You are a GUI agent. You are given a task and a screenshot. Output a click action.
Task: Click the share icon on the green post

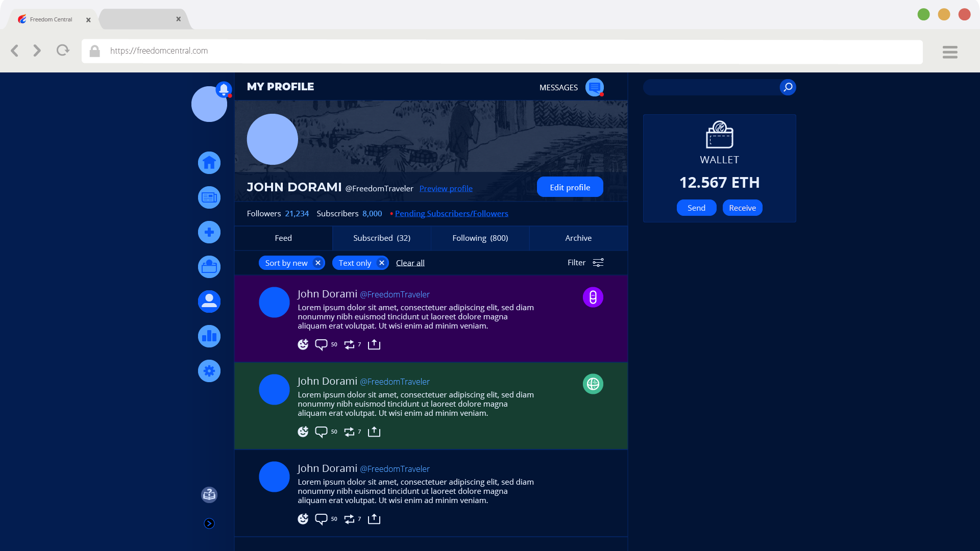pyautogui.click(x=374, y=432)
